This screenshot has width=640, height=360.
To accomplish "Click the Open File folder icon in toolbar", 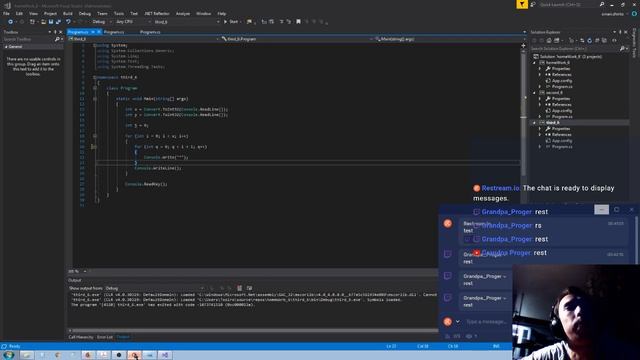I will pyautogui.click(x=43, y=22).
